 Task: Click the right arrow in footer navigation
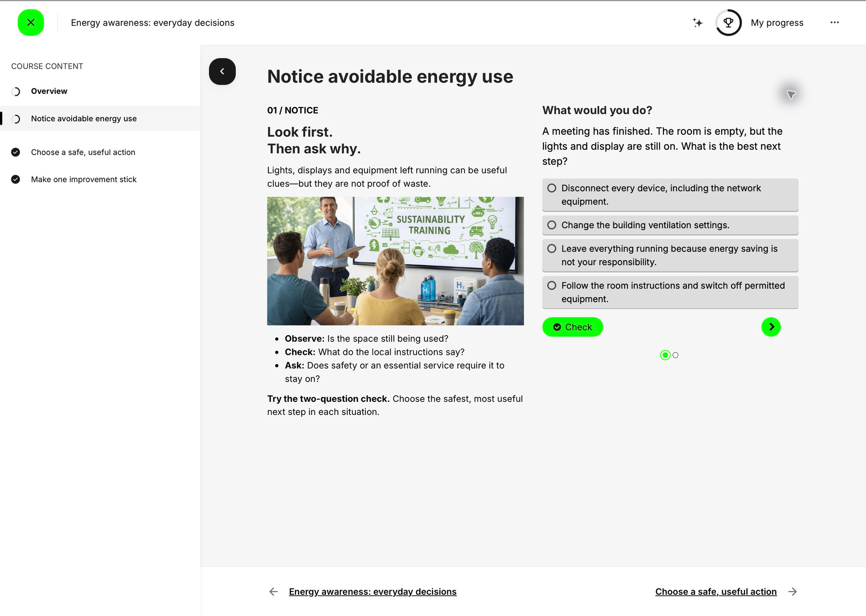coord(792,592)
